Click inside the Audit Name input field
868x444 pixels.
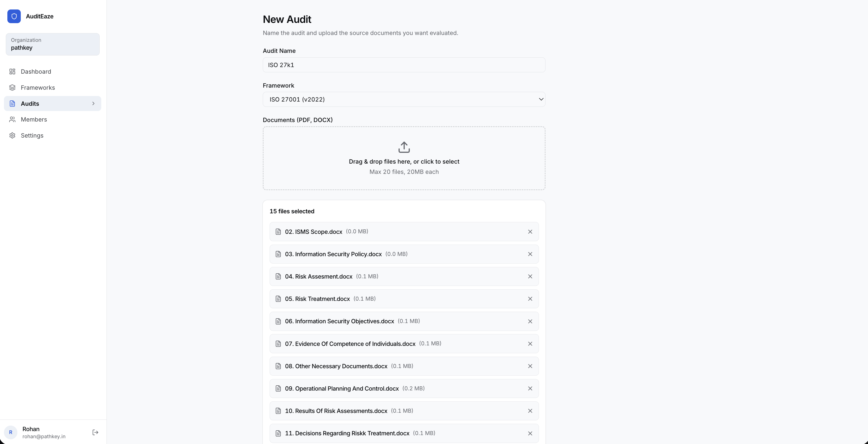click(404, 65)
